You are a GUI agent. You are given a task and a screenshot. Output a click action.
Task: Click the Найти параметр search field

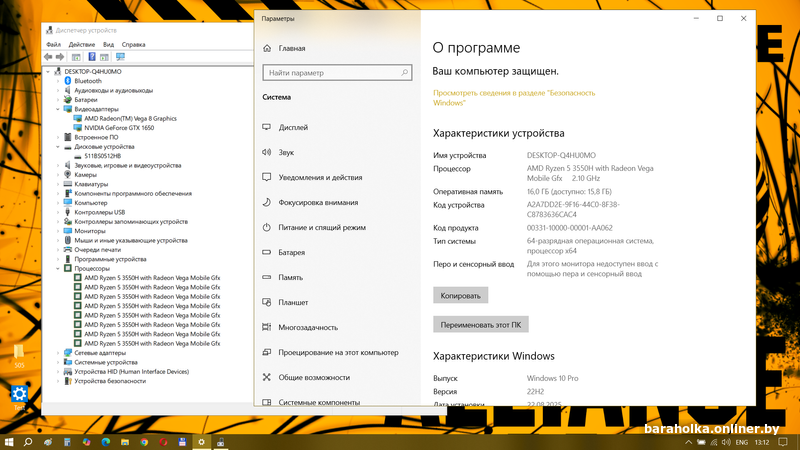(x=337, y=72)
